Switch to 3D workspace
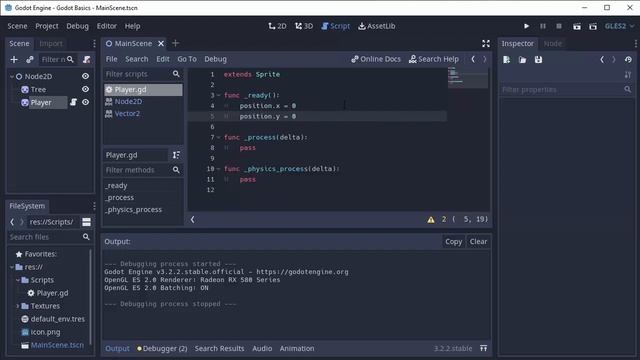The image size is (640, 360). (x=304, y=26)
